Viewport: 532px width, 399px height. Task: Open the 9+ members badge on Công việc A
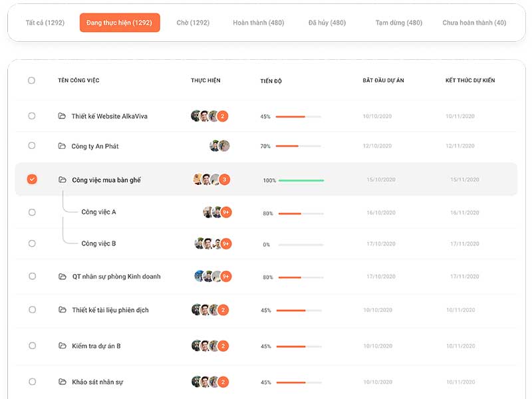[226, 212]
